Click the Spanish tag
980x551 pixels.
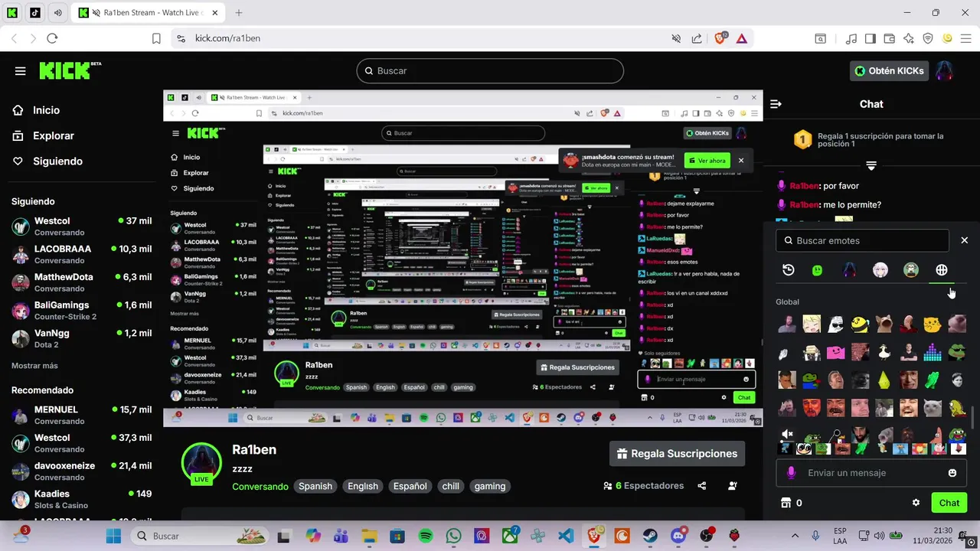(315, 486)
